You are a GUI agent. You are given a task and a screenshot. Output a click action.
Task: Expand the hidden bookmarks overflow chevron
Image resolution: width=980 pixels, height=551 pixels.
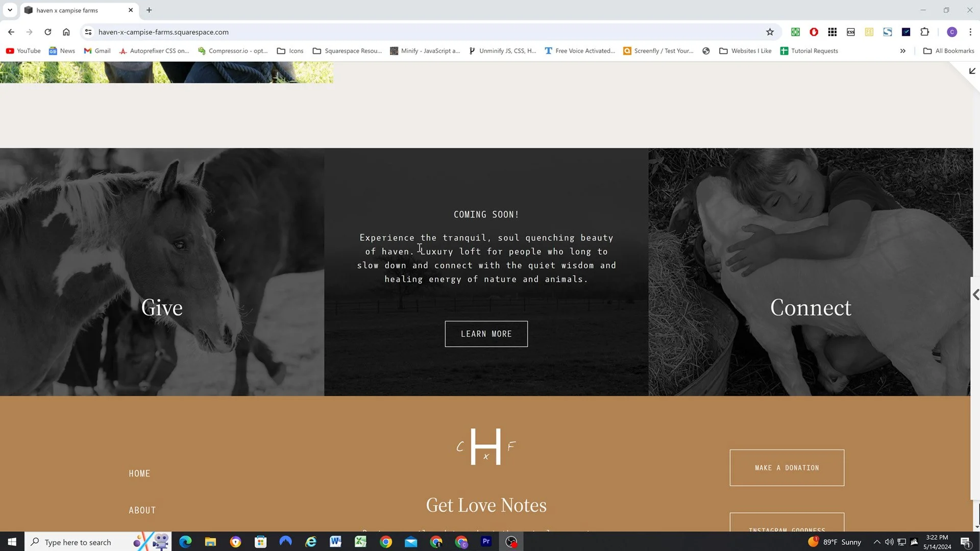902,51
